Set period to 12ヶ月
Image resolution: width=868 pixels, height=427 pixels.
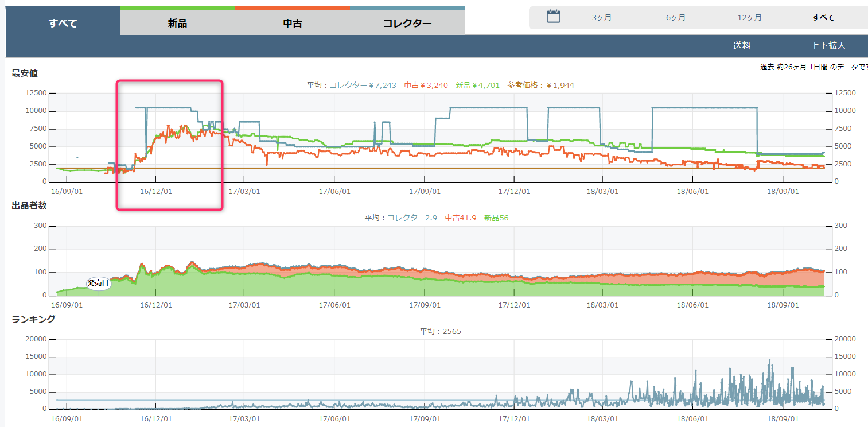[749, 18]
